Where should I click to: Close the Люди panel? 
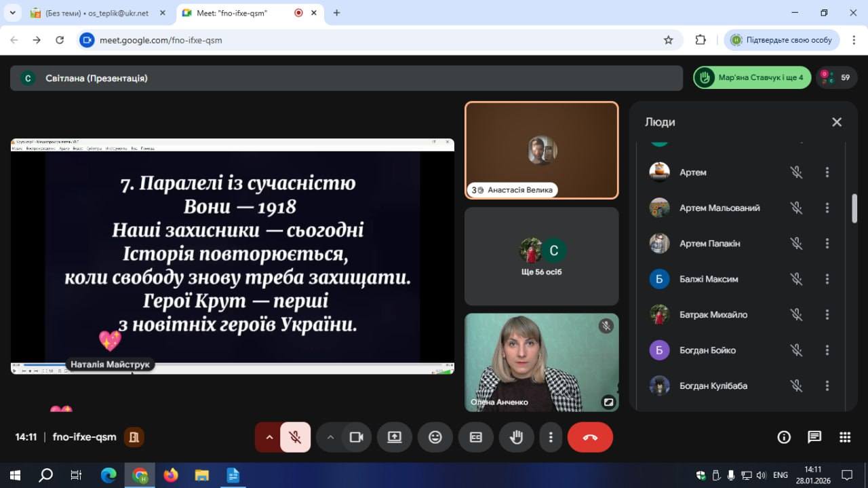tap(837, 122)
